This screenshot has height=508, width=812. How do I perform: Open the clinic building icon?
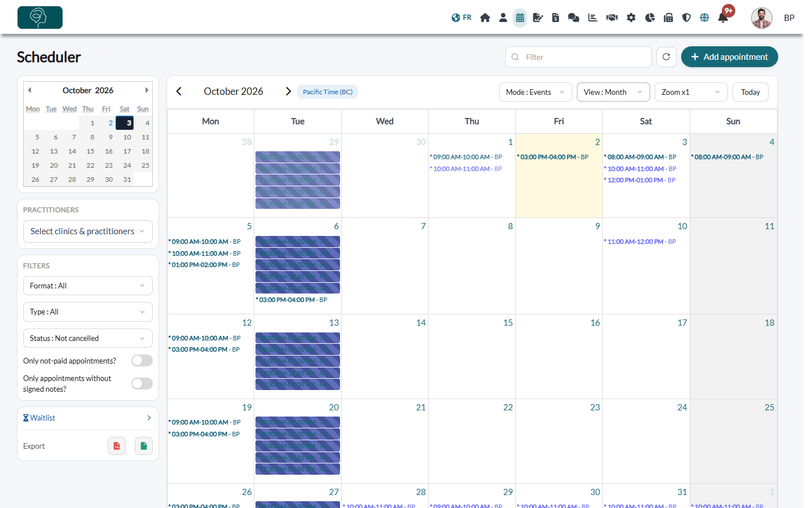(668, 17)
